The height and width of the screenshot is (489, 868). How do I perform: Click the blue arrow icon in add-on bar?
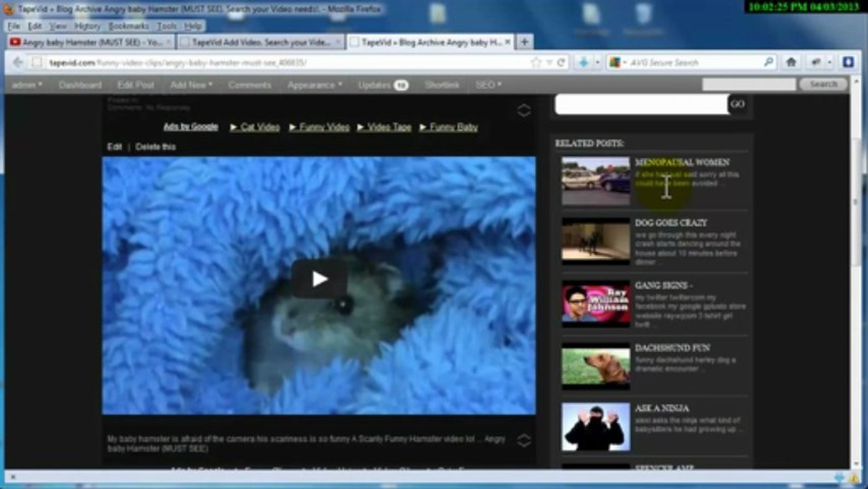click(840, 477)
